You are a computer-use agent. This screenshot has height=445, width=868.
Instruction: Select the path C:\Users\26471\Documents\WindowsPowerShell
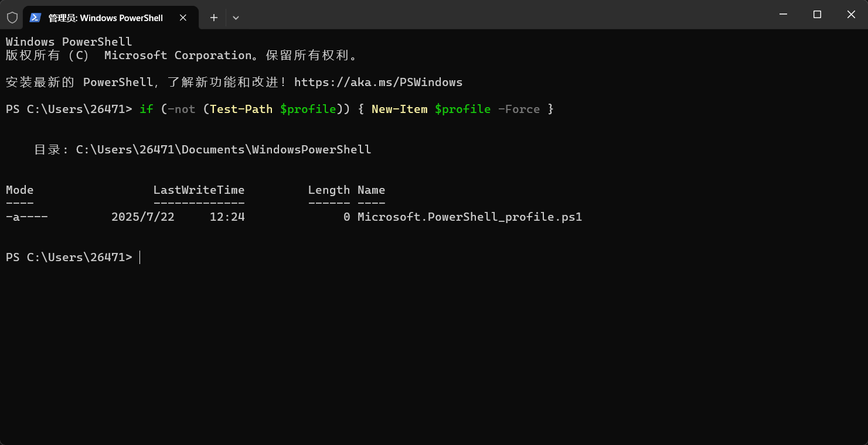(x=223, y=149)
